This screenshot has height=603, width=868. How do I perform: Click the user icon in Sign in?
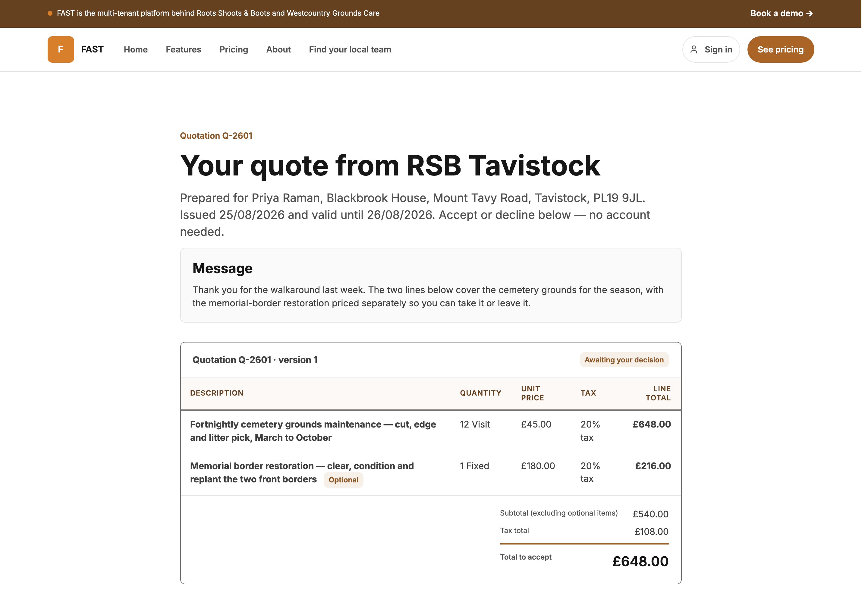coord(693,49)
